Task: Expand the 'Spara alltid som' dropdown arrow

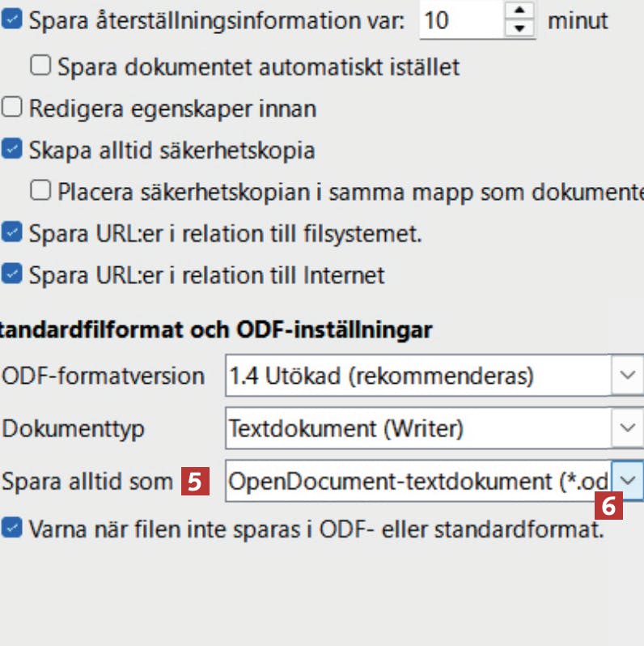Action: [x=628, y=481]
